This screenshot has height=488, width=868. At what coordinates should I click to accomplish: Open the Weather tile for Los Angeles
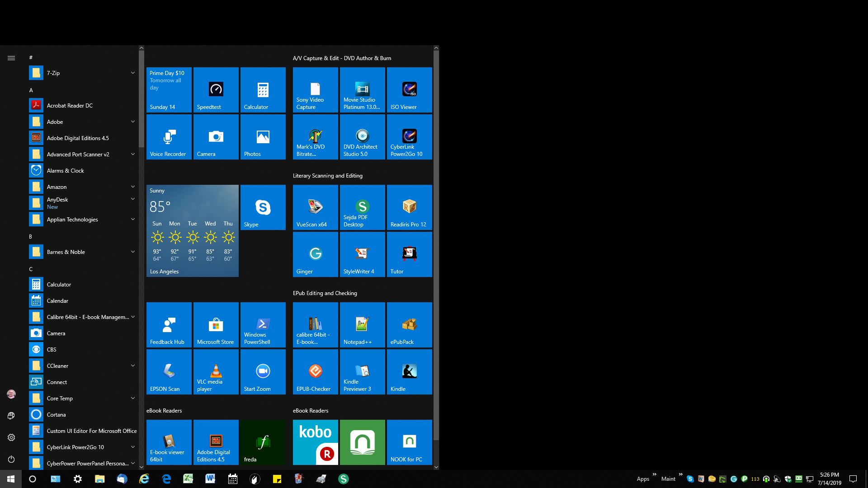pos(192,231)
